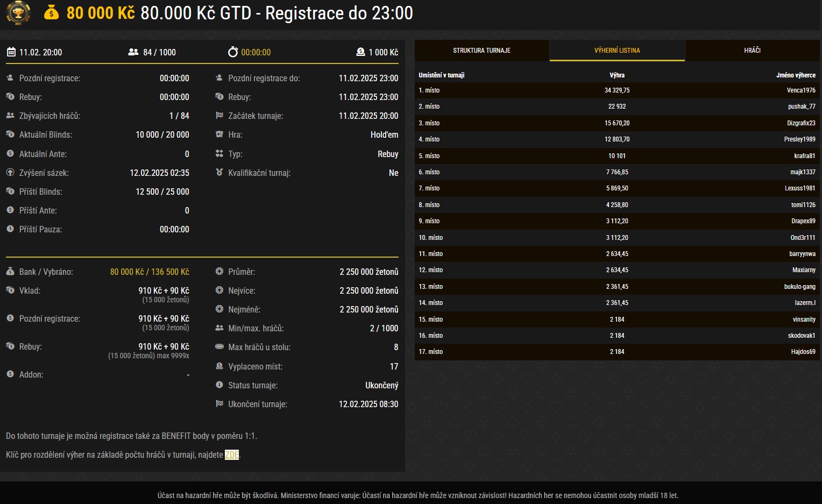This screenshot has width=822, height=504.
Task: Click the 4. místo row label
Action: tap(429, 139)
